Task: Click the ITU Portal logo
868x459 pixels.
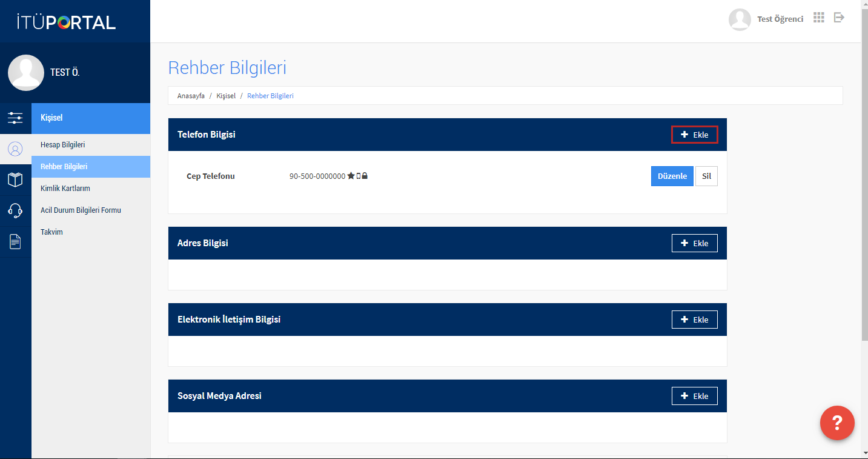Action: tap(66, 22)
